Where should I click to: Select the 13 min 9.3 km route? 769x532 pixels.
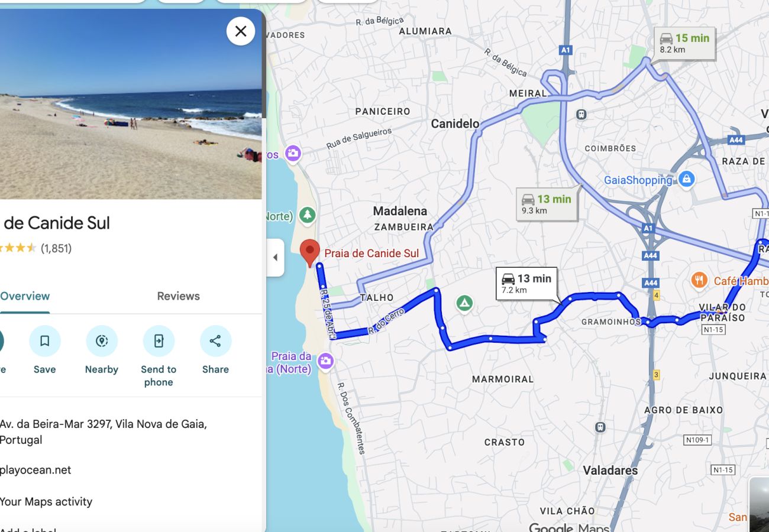click(x=547, y=204)
